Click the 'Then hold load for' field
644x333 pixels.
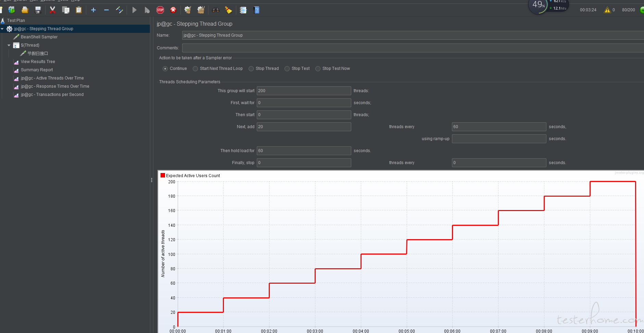[304, 151]
